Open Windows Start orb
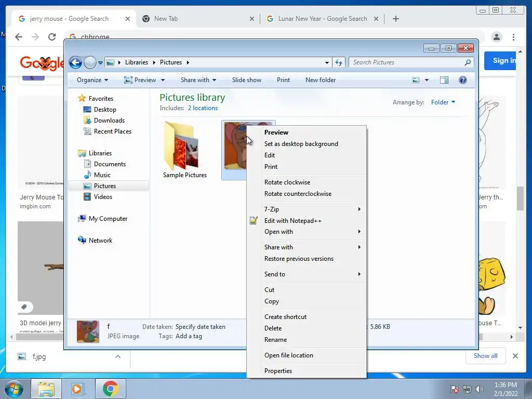This screenshot has height=399, width=532. click(x=14, y=389)
